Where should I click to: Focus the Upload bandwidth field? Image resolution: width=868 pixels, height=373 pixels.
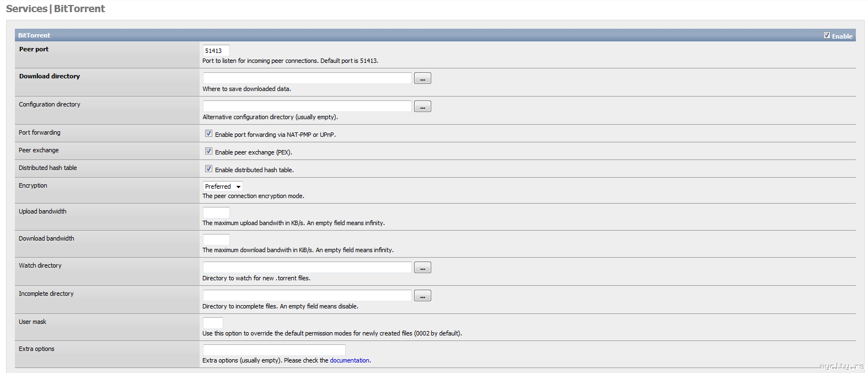pos(216,212)
